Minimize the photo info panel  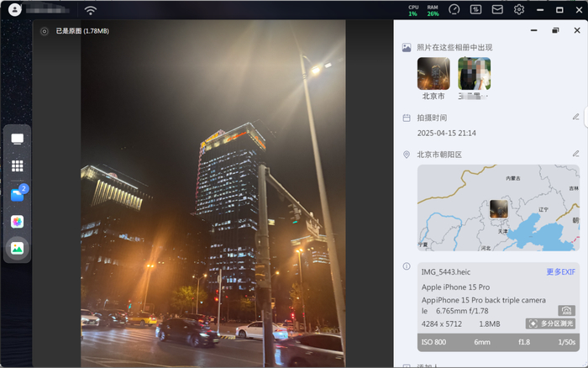click(533, 30)
